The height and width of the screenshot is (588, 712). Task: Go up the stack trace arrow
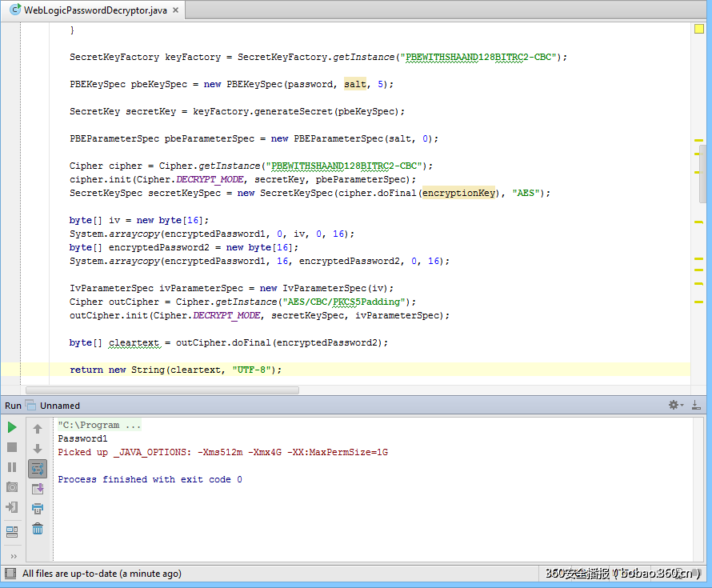(x=38, y=428)
